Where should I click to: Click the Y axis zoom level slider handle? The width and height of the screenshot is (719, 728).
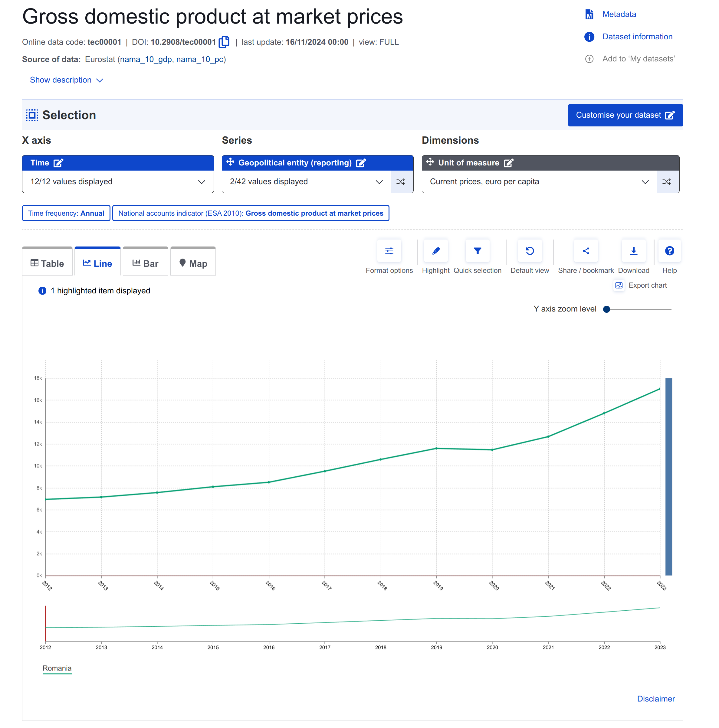pyautogui.click(x=606, y=309)
